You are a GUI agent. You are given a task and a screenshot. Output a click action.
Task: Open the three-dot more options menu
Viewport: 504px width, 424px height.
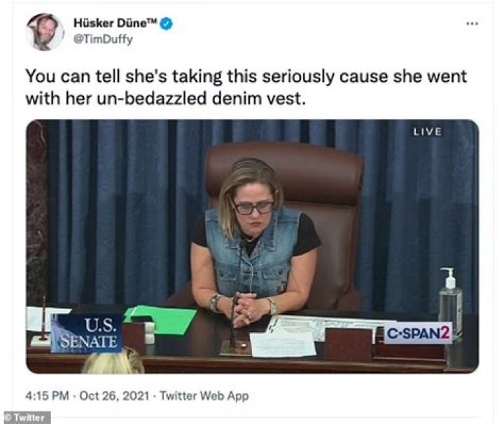coord(472,24)
